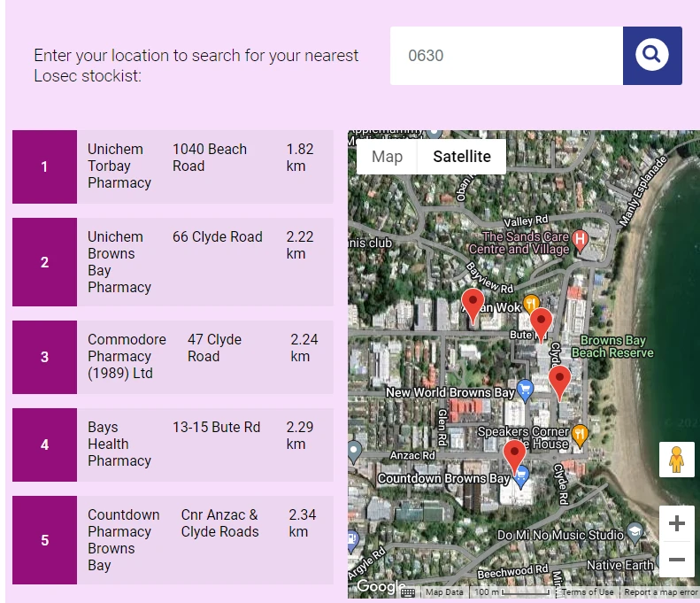Click distance 2.24 km
This screenshot has width=700, height=603.
[x=304, y=348]
